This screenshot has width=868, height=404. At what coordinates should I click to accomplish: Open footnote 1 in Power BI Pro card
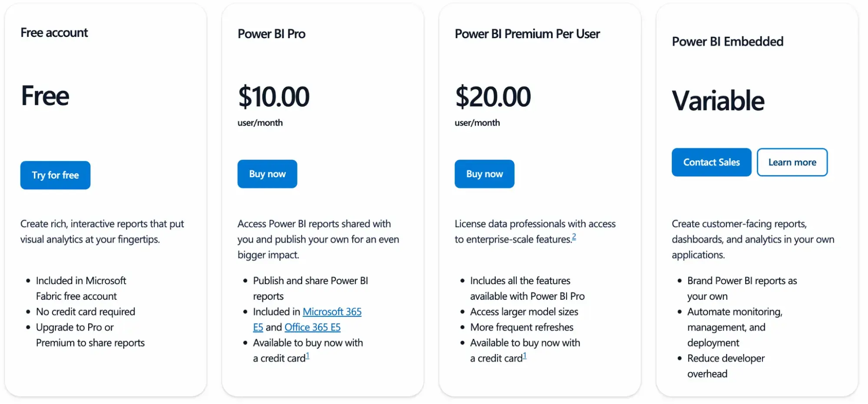(x=307, y=356)
